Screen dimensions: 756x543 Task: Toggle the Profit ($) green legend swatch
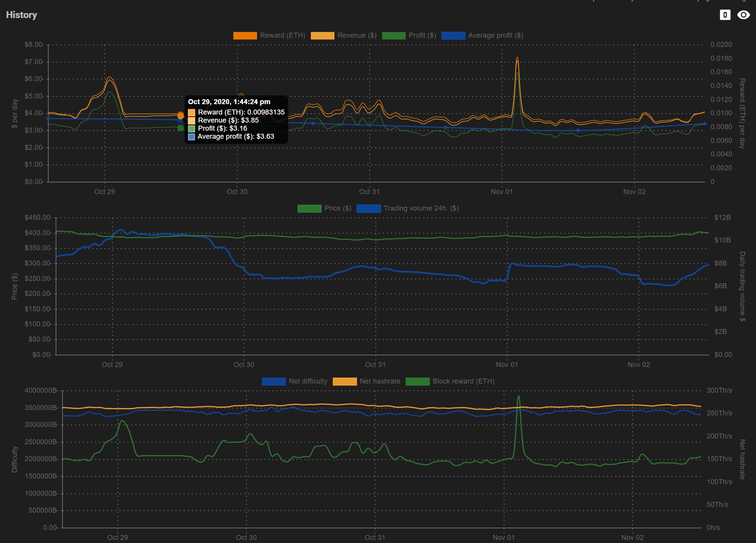click(x=394, y=35)
